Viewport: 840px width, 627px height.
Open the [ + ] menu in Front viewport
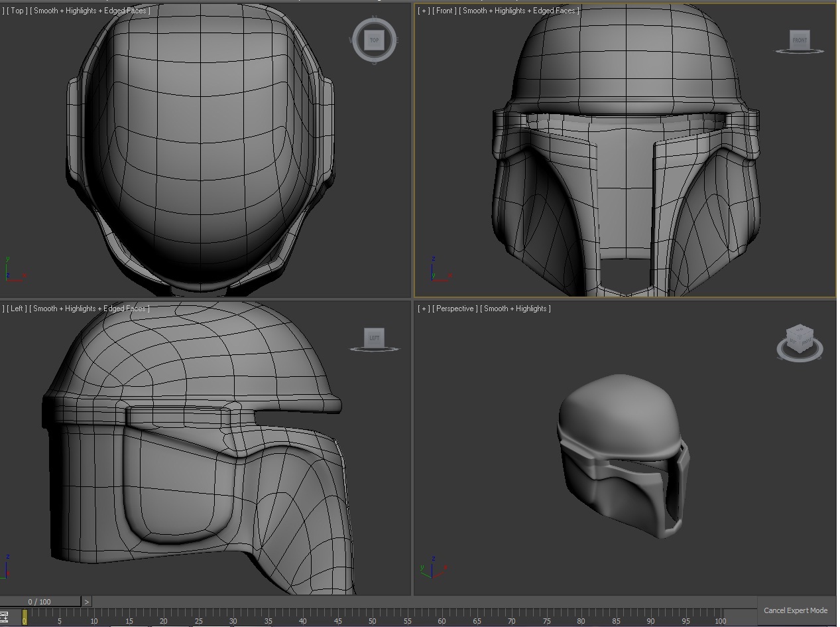(424, 11)
